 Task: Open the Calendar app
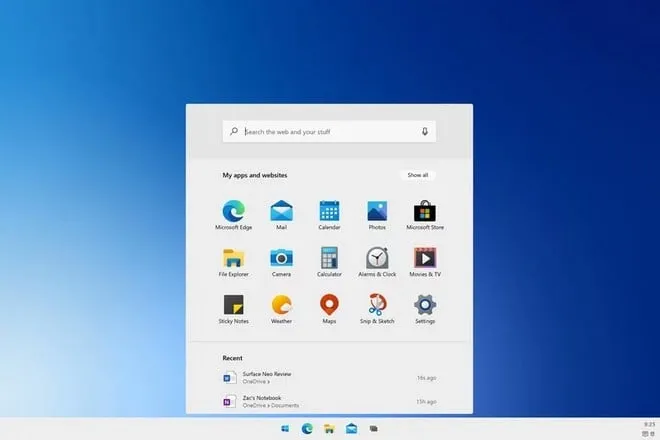pyautogui.click(x=329, y=211)
